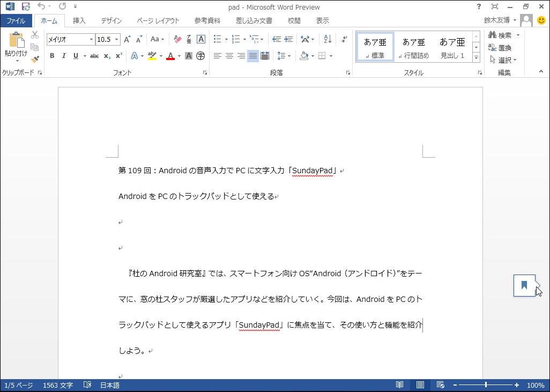Click the spelling check icon in status bar

point(87,384)
